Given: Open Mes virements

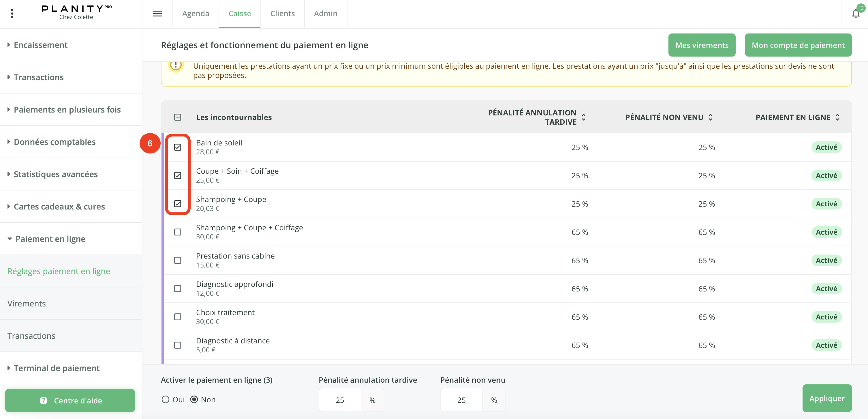Looking at the screenshot, I should pyautogui.click(x=702, y=45).
